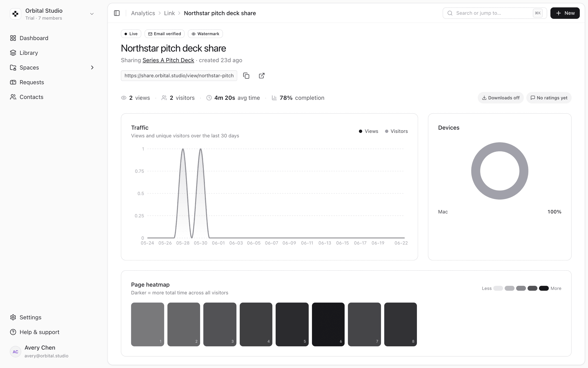The width and height of the screenshot is (588, 368).
Task: Click the Watermark badge
Action: [x=205, y=34]
